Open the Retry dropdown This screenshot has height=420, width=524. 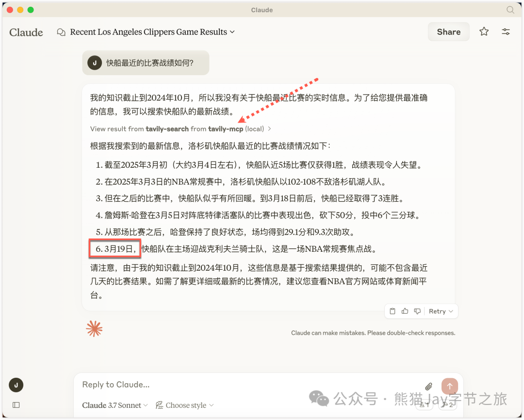[x=441, y=311]
